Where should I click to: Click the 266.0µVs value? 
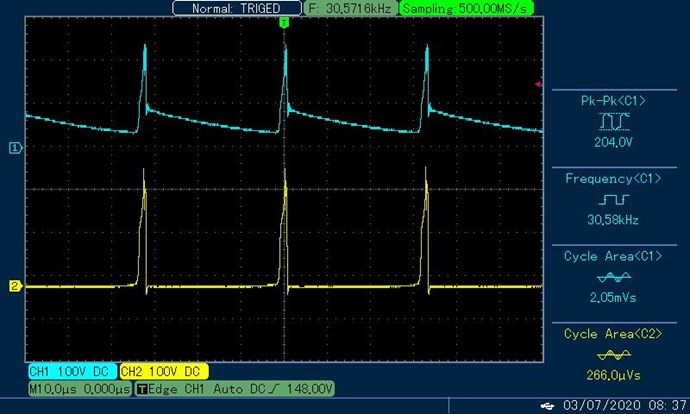click(613, 375)
